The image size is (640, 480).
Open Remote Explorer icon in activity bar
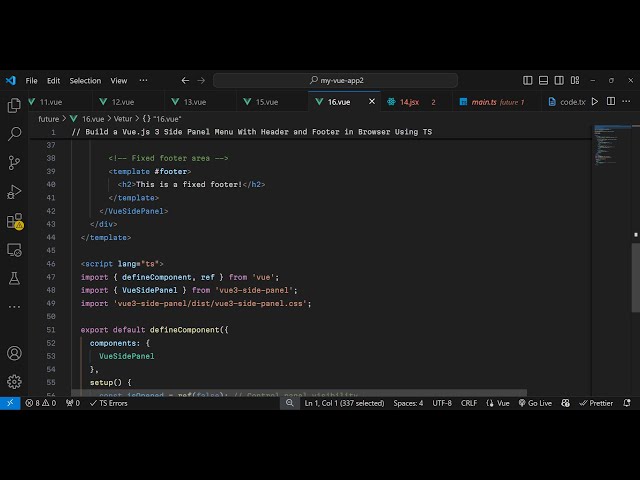click(x=14, y=249)
